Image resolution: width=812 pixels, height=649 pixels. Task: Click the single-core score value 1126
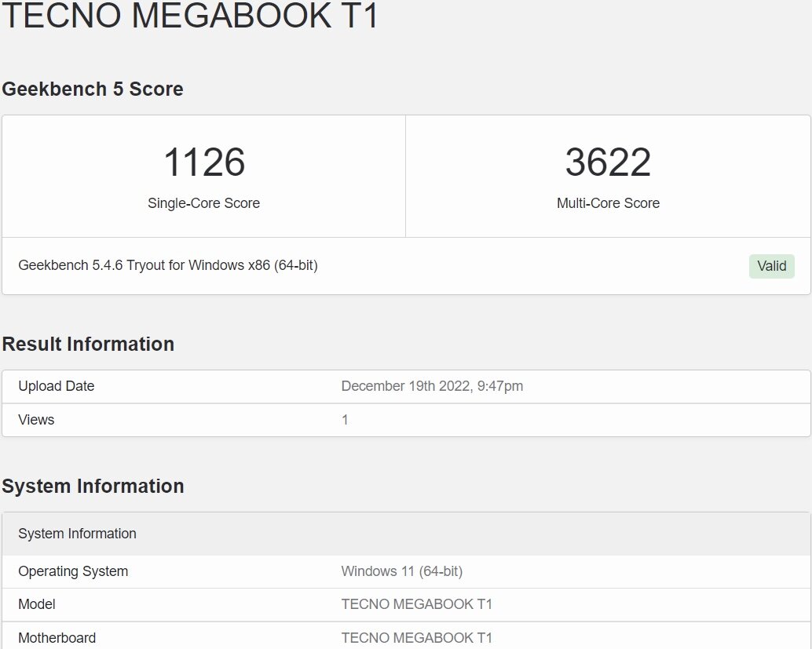click(204, 162)
